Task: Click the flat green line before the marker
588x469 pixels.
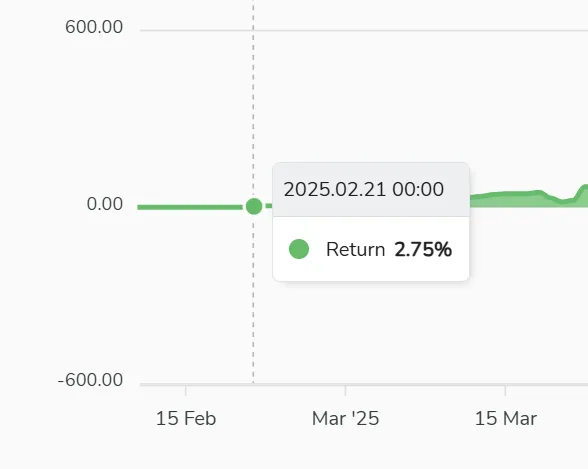Action: coord(190,207)
